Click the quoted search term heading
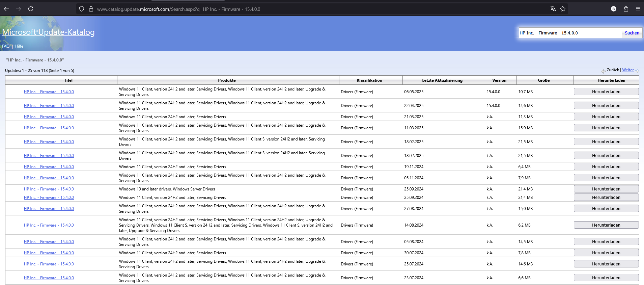 pyautogui.click(x=35, y=60)
